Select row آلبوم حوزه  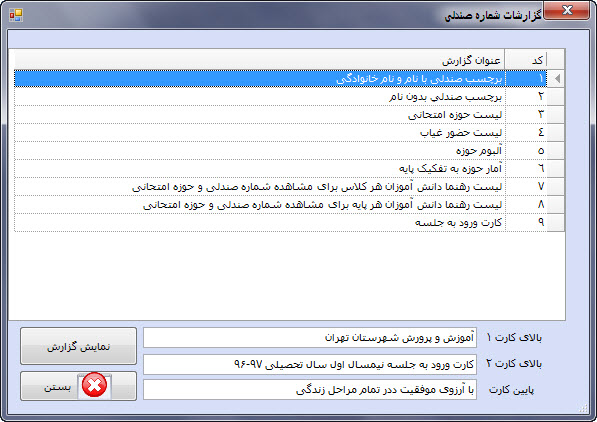click(x=281, y=150)
